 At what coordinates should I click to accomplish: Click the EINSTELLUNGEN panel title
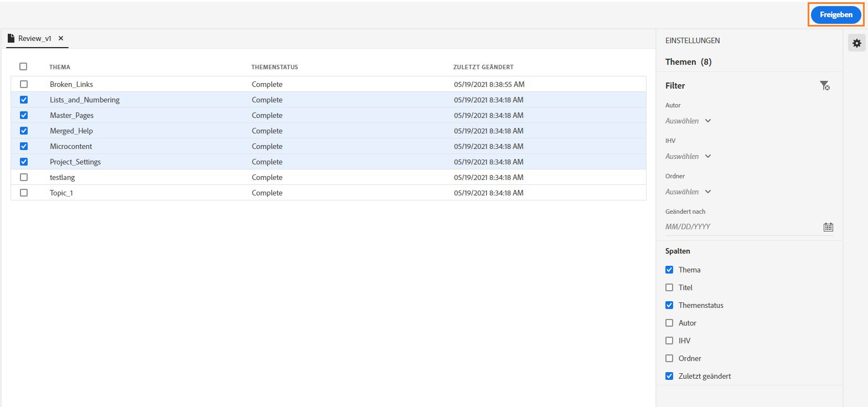693,40
